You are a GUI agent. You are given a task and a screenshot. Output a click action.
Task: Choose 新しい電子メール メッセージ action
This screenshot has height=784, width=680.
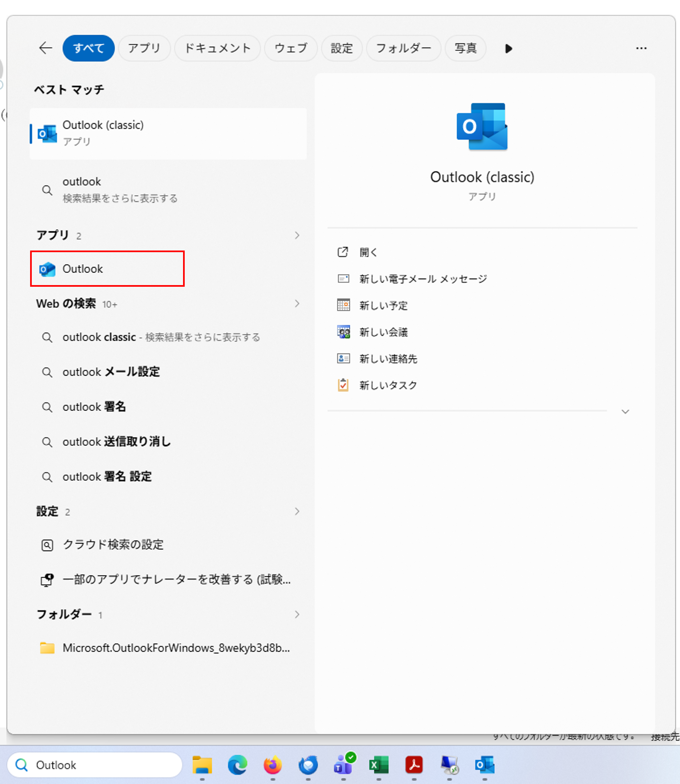[x=423, y=279]
